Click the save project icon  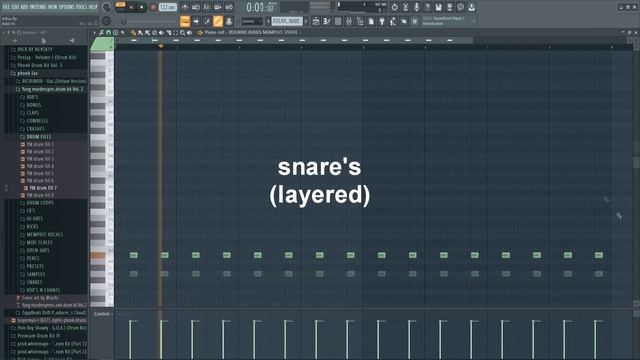pyautogui.click(x=438, y=7)
